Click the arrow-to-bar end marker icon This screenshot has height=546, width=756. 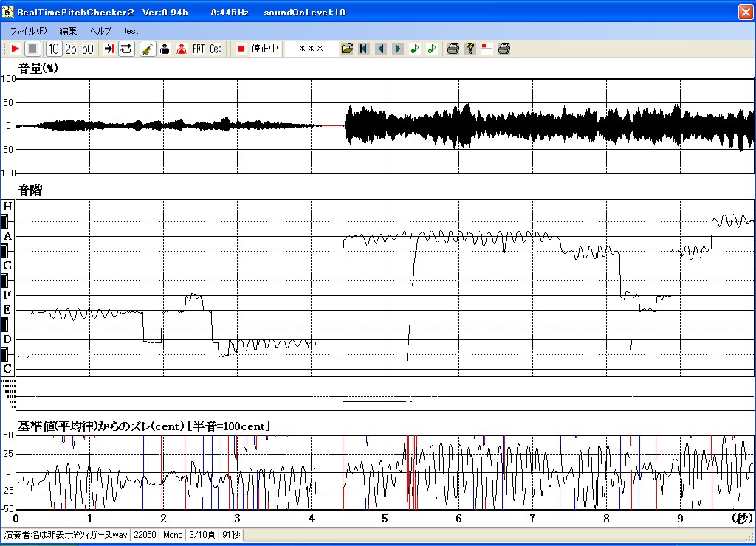[109, 49]
